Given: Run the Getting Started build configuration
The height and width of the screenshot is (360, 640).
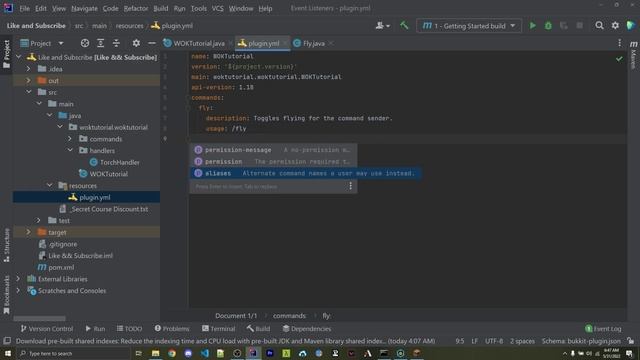Looking at the screenshot, I should click(533, 26).
